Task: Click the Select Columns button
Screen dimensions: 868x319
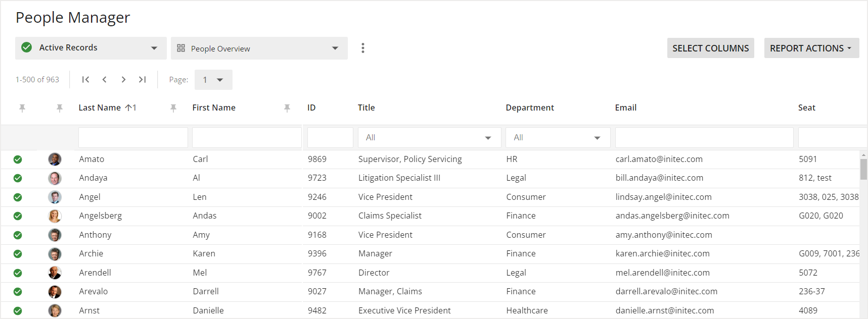Action: coord(710,48)
